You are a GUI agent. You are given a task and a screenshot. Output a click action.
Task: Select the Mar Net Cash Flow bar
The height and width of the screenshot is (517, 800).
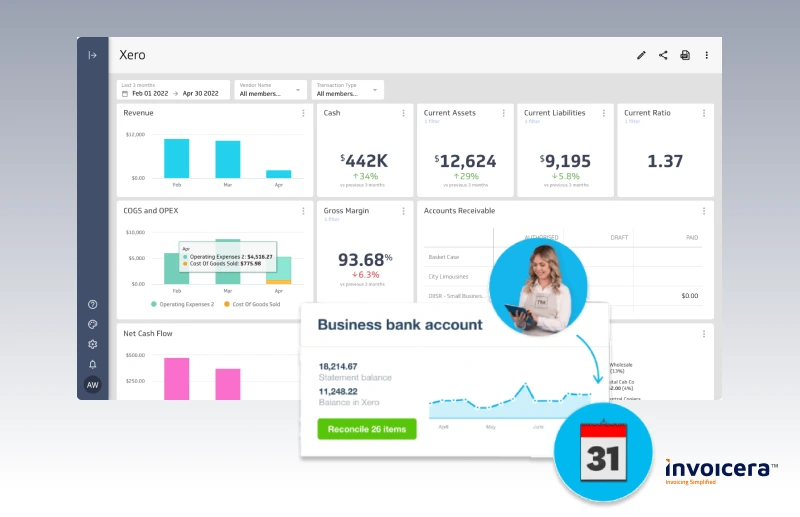[x=228, y=384]
